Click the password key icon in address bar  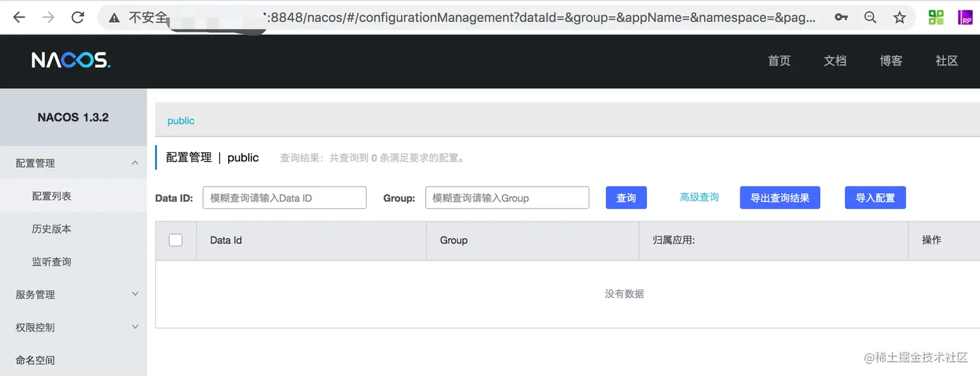pyautogui.click(x=841, y=18)
